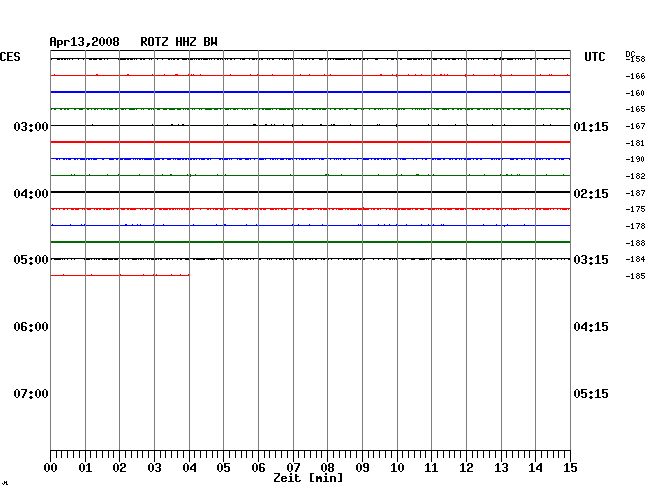Image resolution: width=650 pixels, height=494 pixels.
Task: Click the DC offset value '-158'
Action: coord(636,59)
